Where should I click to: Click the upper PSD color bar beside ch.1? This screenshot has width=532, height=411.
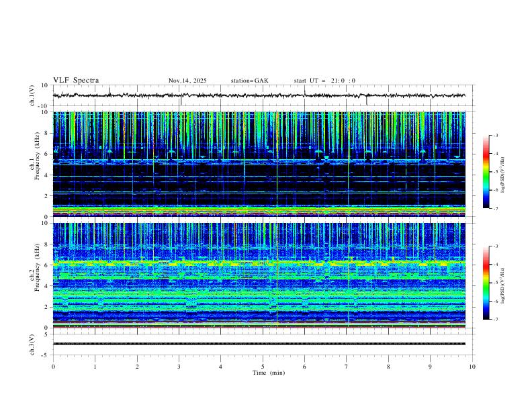(486, 172)
